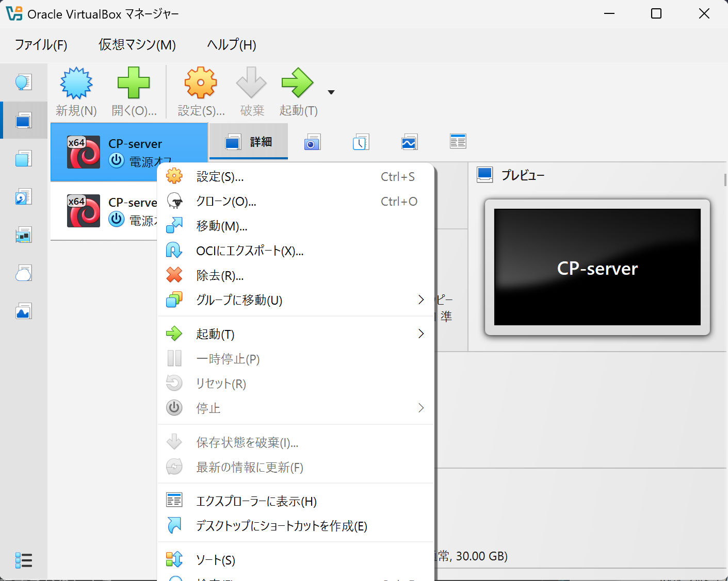
Task: Choose Remove (除去) in context menu
Action: click(296, 276)
